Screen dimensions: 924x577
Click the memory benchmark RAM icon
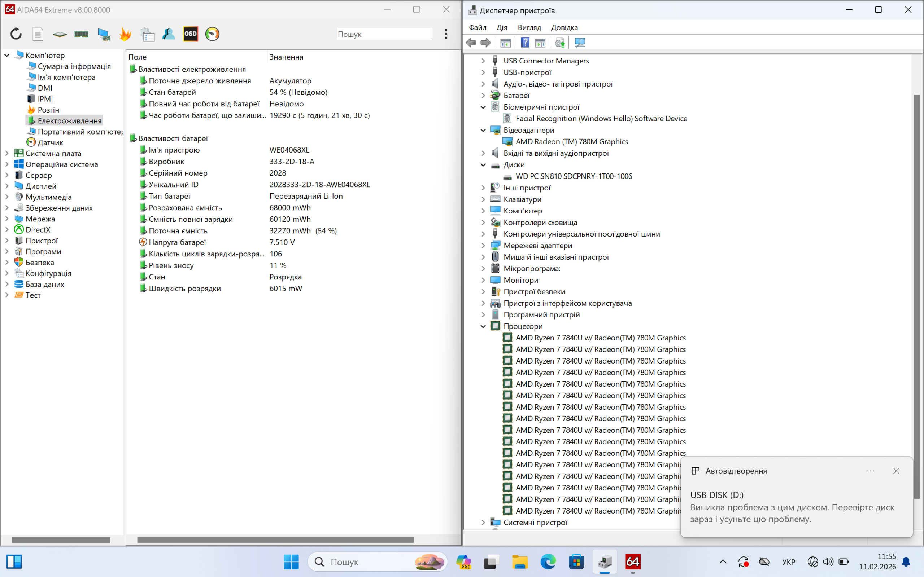(x=81, y=34)
